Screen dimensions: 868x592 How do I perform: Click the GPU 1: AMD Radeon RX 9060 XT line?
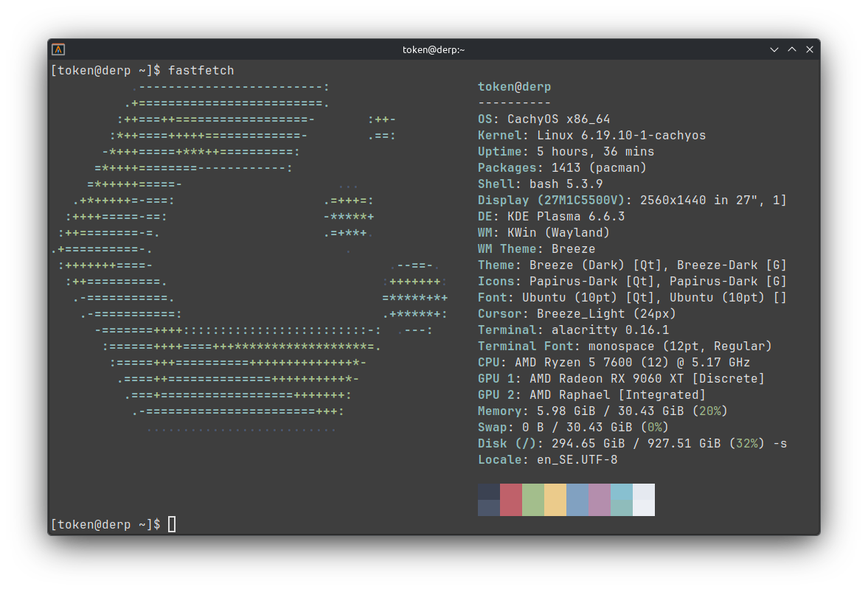pos(621,378)
